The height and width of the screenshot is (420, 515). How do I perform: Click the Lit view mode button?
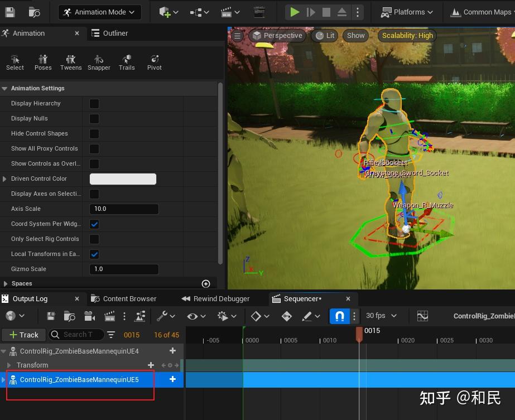[x=325, y=36]
